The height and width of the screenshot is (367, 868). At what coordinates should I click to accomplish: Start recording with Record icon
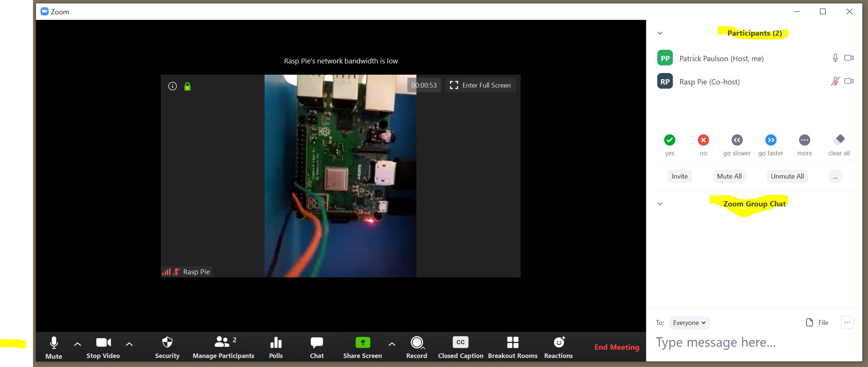[416, 343]
